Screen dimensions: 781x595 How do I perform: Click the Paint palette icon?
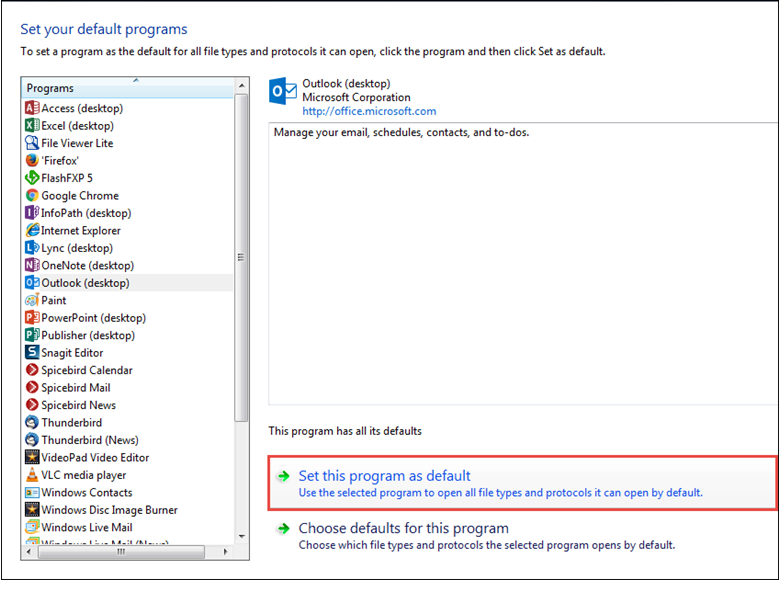pos(32,300)
